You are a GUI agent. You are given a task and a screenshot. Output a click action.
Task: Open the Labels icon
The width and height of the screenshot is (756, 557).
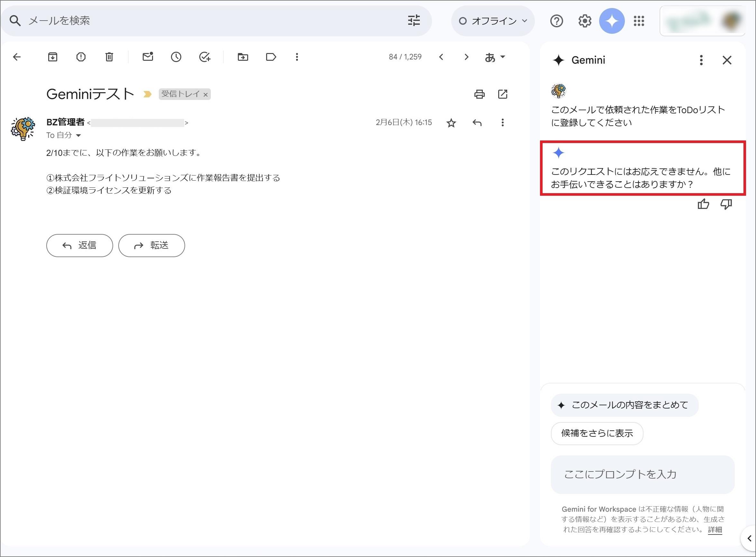click(x=271, y=57)
